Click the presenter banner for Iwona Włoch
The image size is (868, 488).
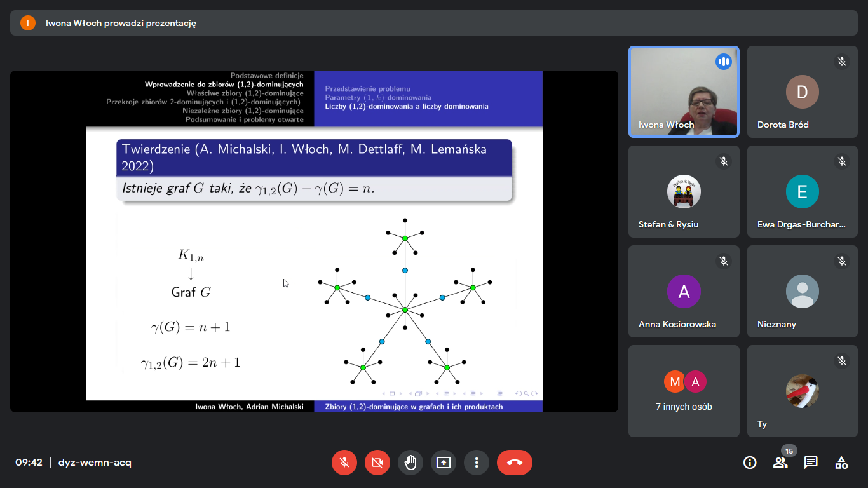tap(121, 23)
